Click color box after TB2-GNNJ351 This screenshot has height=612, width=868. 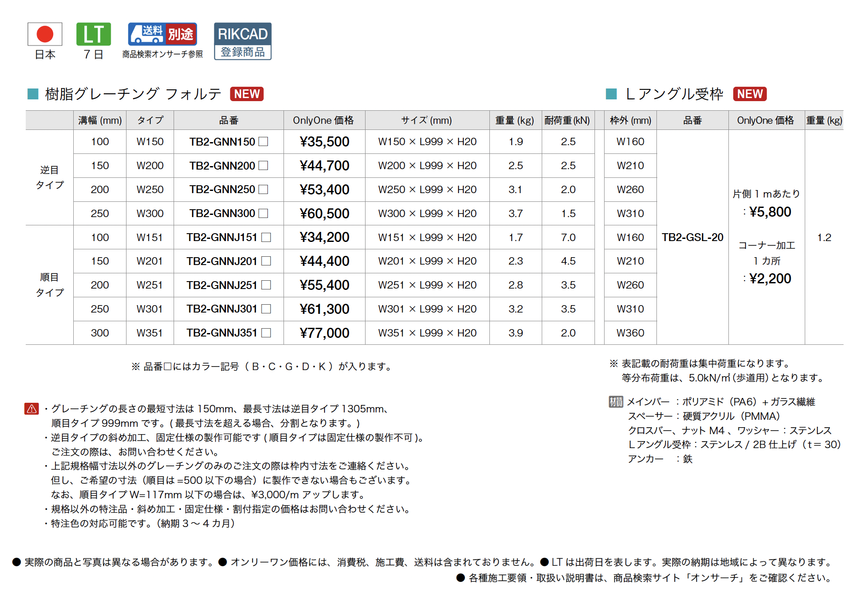pos(266,333)
